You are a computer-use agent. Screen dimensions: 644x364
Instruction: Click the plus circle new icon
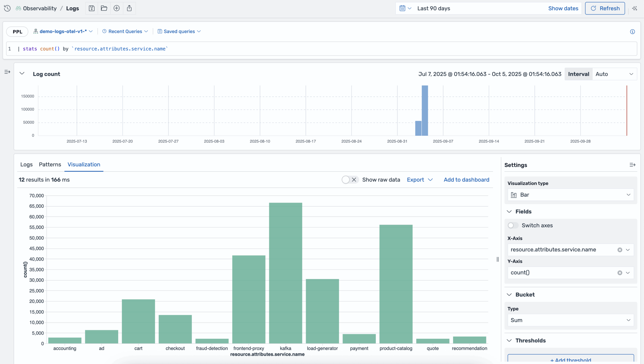(116, 8)
